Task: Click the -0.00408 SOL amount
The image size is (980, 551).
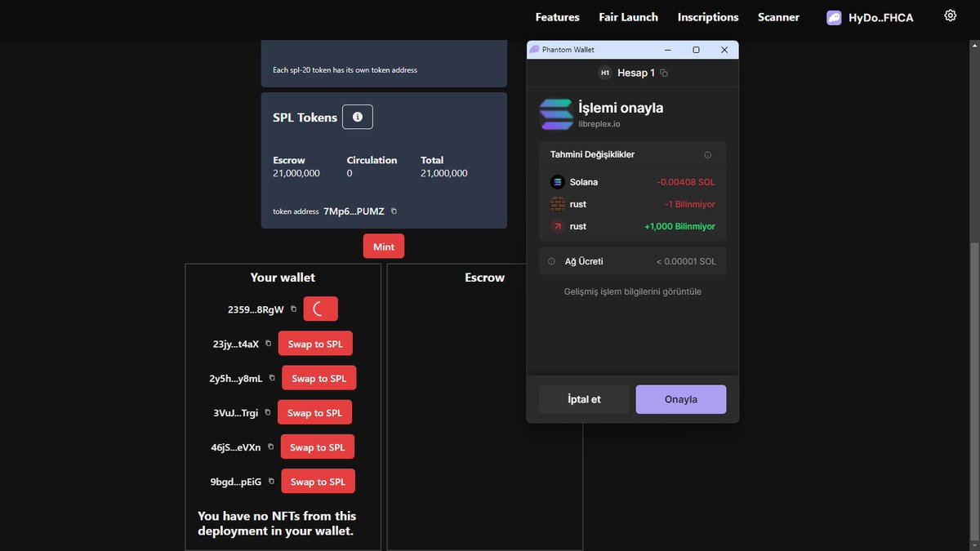Action: [x=685, y=182]
